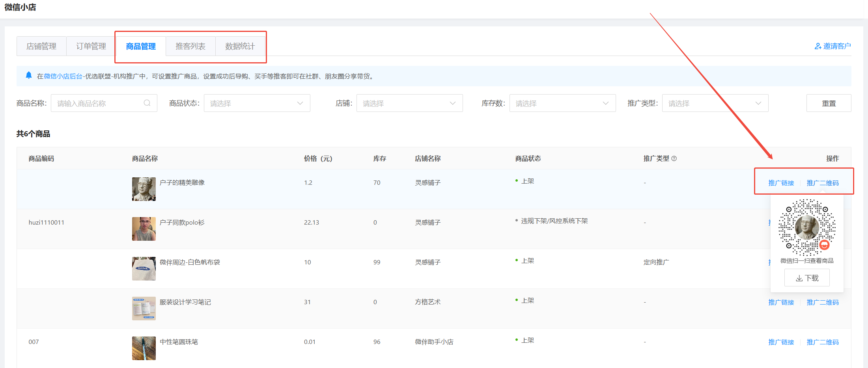This screenshot has width=868, height=368.
Task: Switch to the 店铺管理 tab
Action: point(41,46)
